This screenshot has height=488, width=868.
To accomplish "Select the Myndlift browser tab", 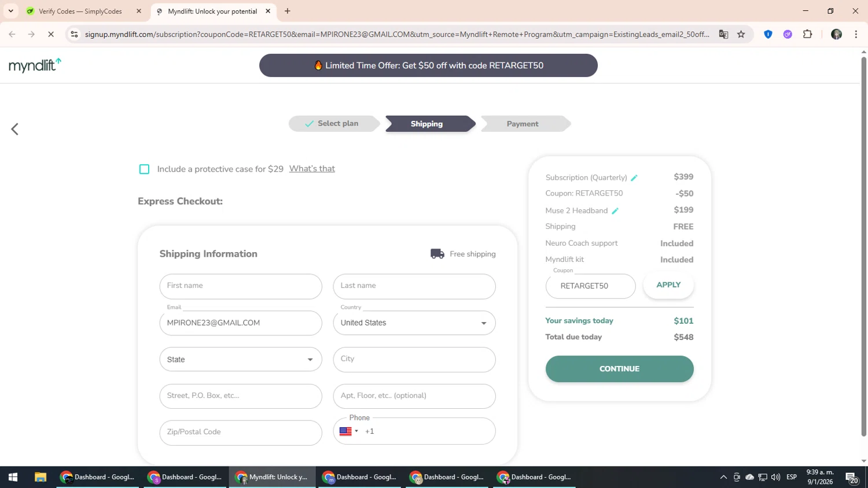I will [212, 11].
